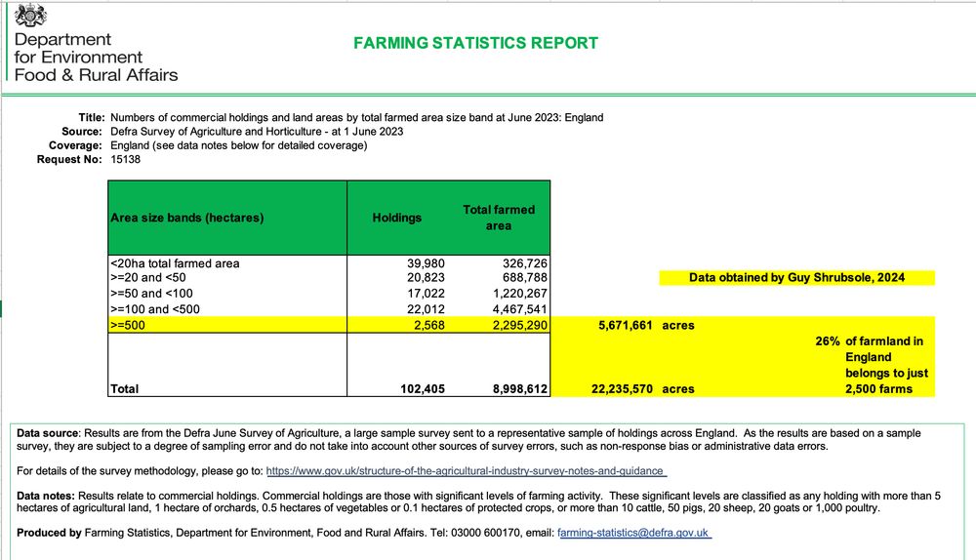Click highlighted farmed area value 2,295,290

point(520,325)
